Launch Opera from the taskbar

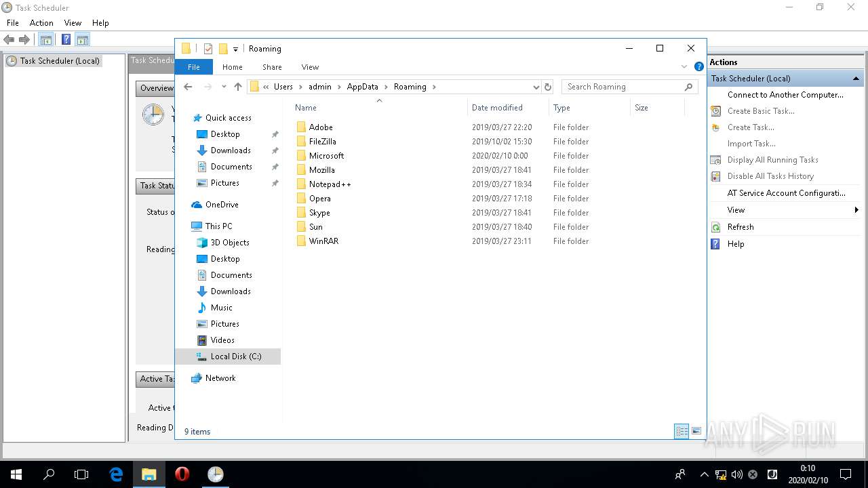pyautogui.click(x=182, y=474)
